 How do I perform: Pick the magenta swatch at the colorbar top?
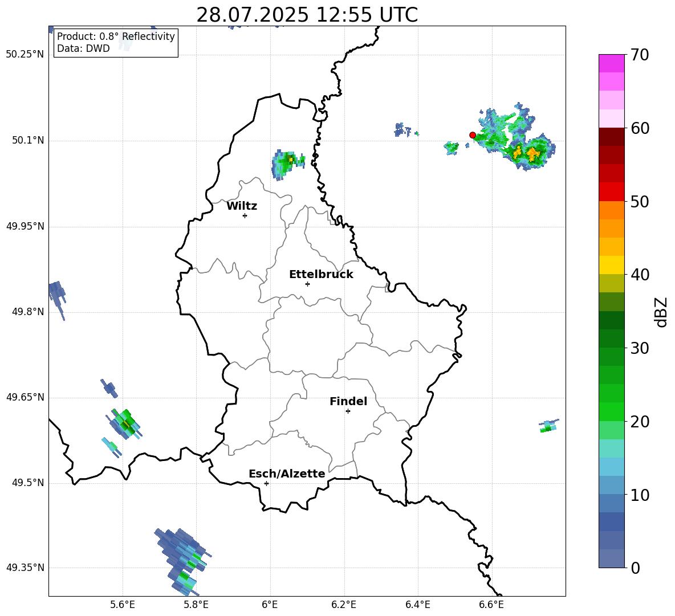pos(611,64)
